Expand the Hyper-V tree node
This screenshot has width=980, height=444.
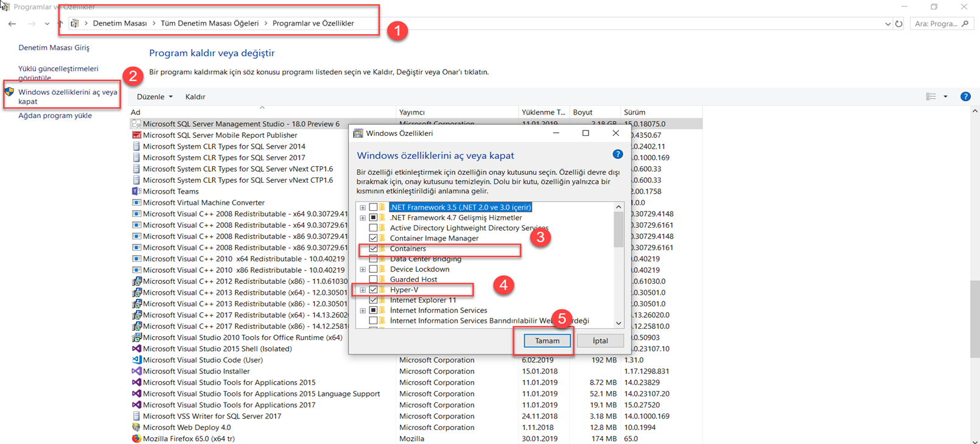click(x=363, y=290)
